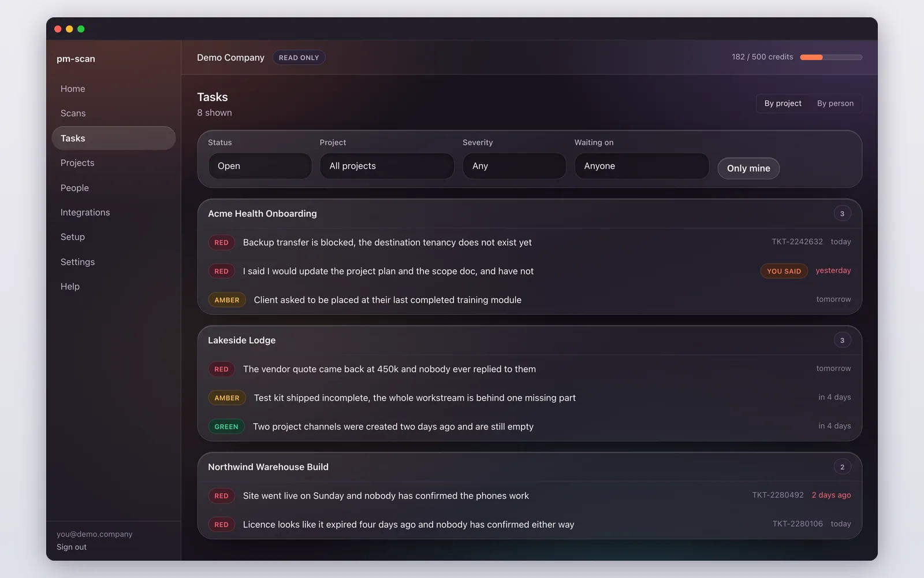The height and width of the screenshot is (578, 924).
Task: Go to Home in sidebar
Action: tap(114, 88)
